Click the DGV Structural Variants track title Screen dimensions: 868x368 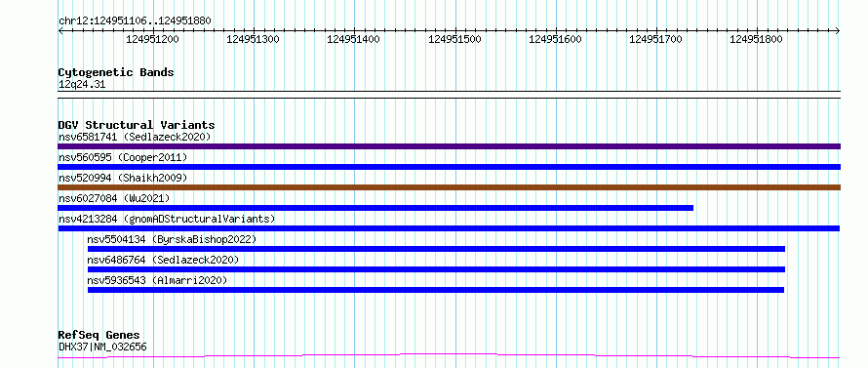[x=137, y=125]
